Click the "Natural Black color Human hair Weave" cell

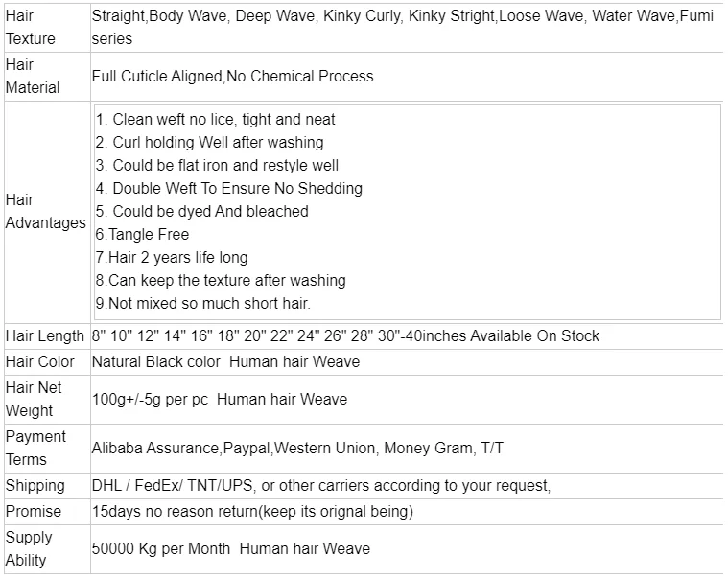pyautogui.click(x=225, y=362)
